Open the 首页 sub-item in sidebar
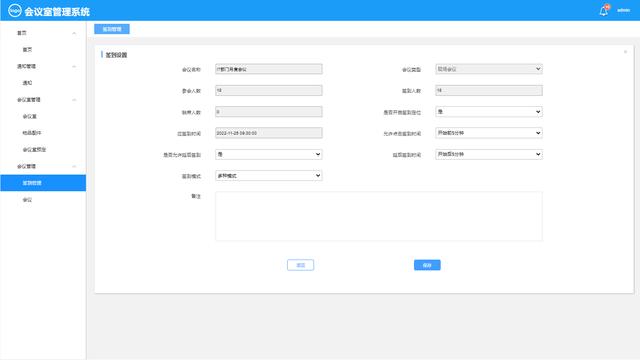 [27, 49]
